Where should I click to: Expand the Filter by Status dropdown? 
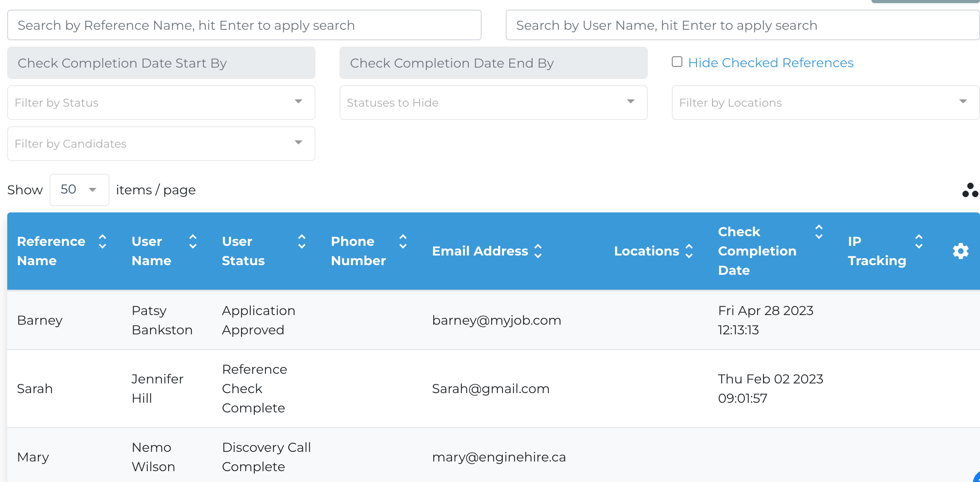click(x=161, y=103)
